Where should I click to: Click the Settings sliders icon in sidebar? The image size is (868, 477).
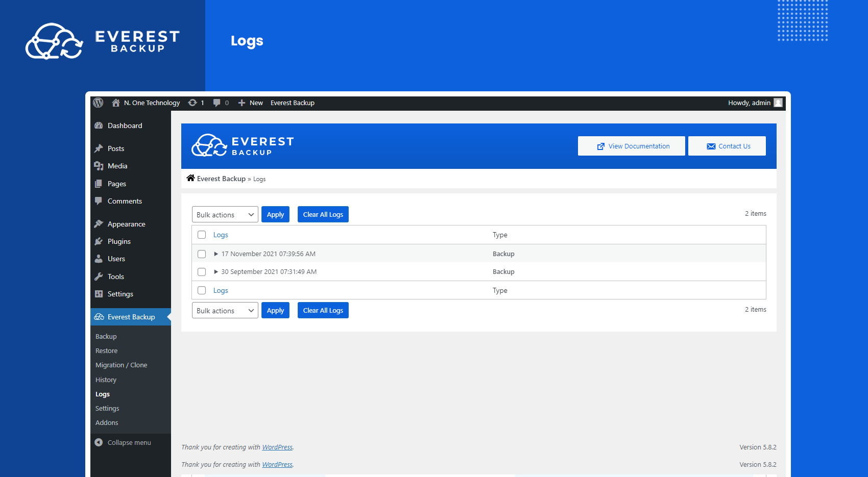click(x=99, y=294)
